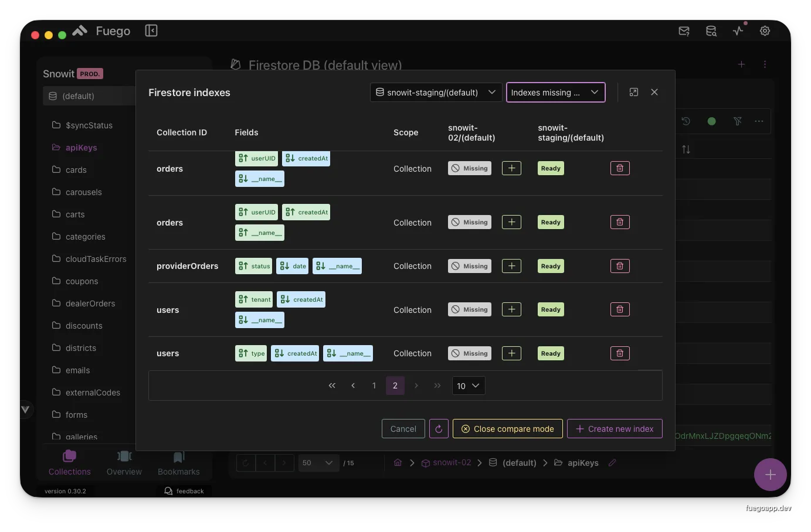Viewport: 811px width, 532px height.
Task: Click Close compare mode button
Action: (x=507, y=429)
